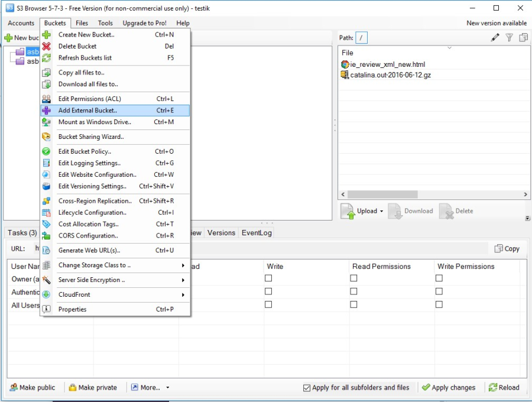Click the filter funnel icon near Path
This screenshot has height=402, width=532.
coord(510,37)
